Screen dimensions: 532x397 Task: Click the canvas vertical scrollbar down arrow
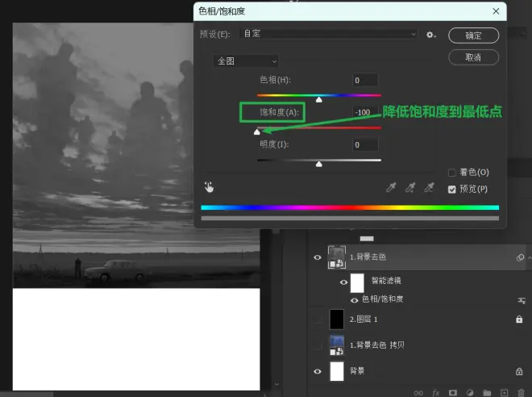[276, 384]
